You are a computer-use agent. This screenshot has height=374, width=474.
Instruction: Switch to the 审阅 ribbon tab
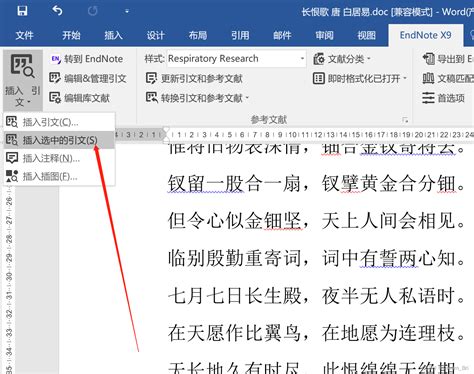tap(324, 35)
